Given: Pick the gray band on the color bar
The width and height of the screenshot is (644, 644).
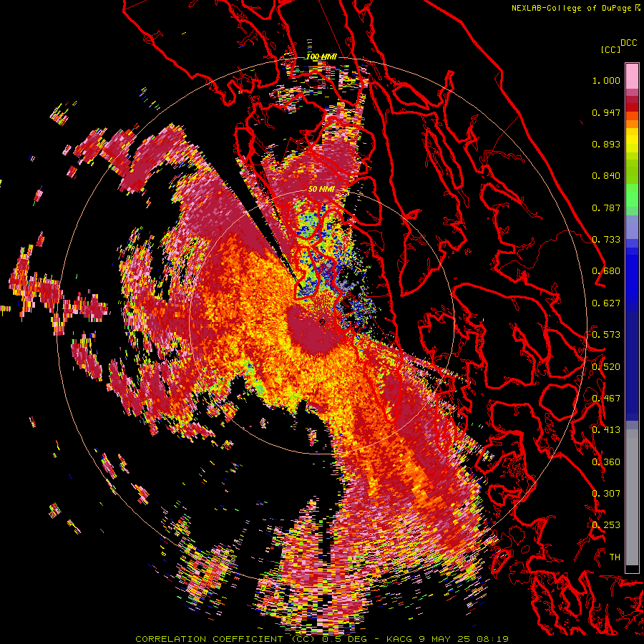Looking at the screenshot, I should [x=632, y=497].
